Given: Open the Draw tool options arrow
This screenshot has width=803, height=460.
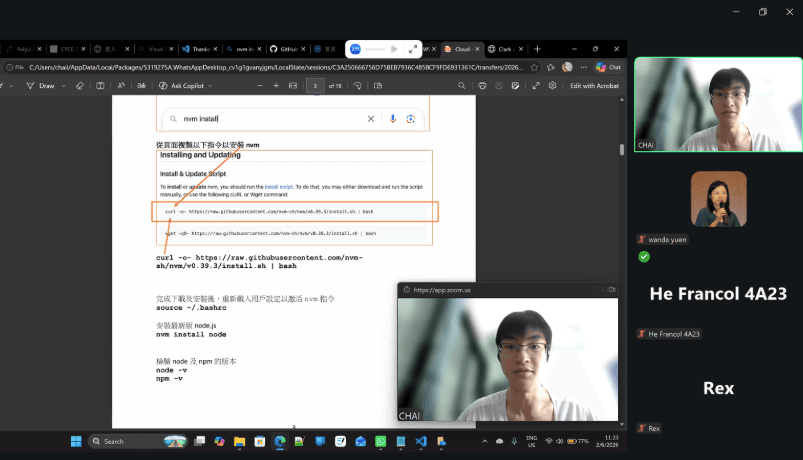Looking at the screenshot, I should 64,86.
